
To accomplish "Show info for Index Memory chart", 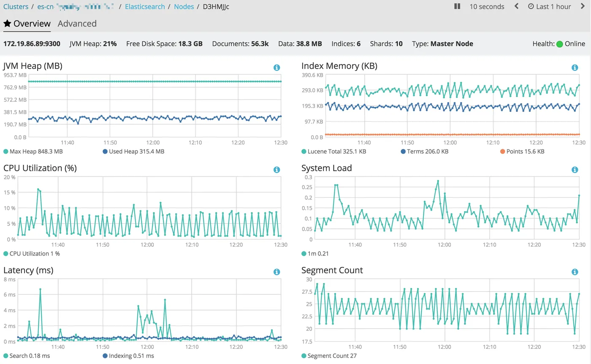I will 575,68.
